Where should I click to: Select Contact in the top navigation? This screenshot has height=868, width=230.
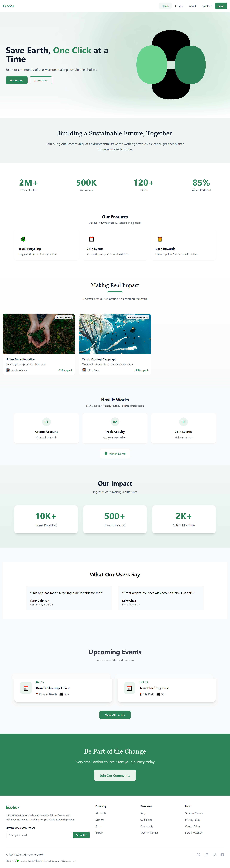(207, 6)
